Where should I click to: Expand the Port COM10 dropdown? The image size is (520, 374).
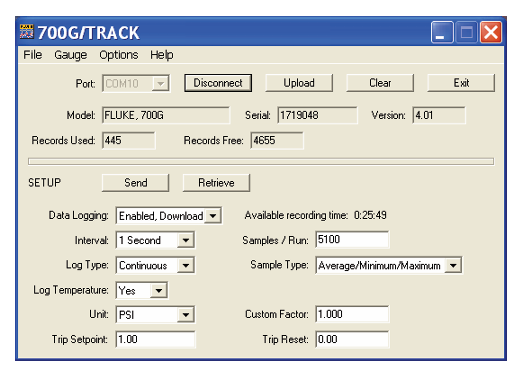pos(160,83)
